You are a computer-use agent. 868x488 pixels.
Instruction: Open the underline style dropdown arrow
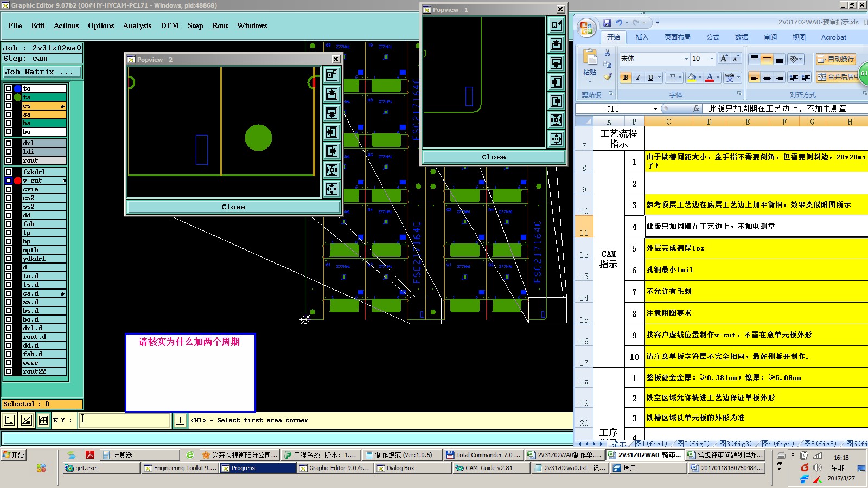pos(660,78)
